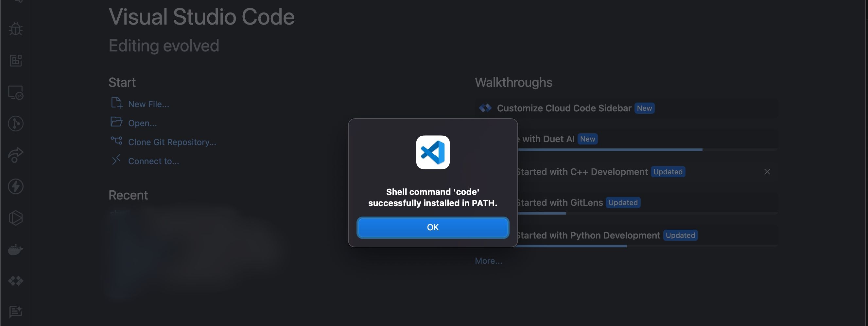Click the comment feedback icon in the sidebar

(15, 312)
